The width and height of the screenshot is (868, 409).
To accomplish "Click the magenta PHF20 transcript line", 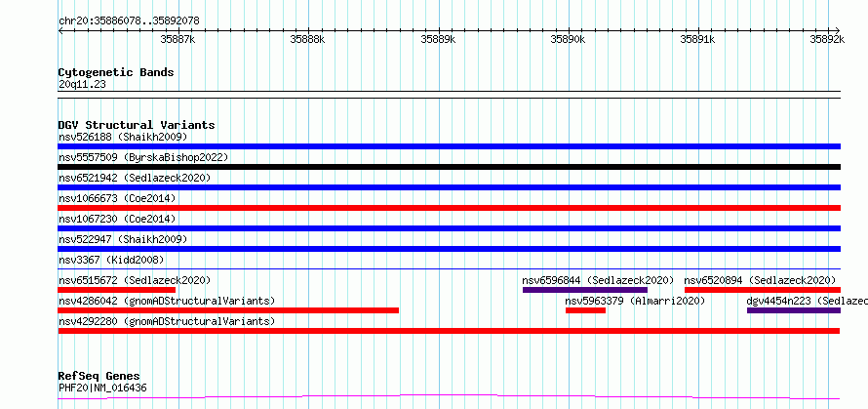I will click(449, 397).
